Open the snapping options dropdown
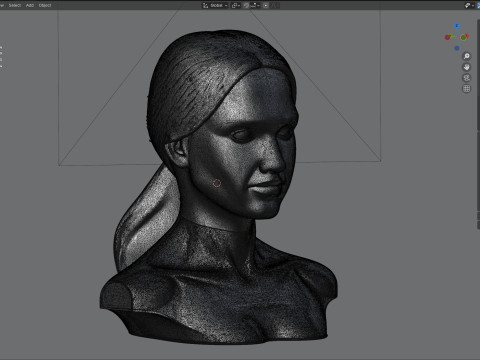Viewport: 480px width, 360px height. [x=255, y=5]
